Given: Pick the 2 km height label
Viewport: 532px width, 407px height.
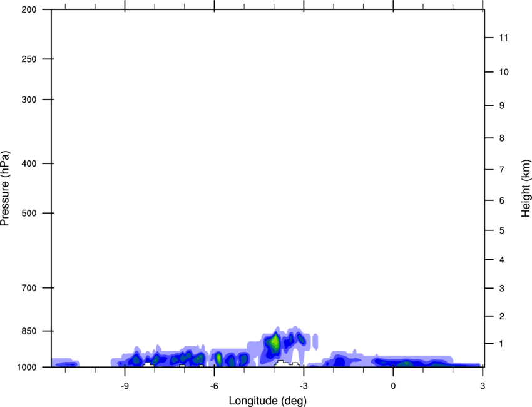Looking at the screenshot, I should 501,316.
